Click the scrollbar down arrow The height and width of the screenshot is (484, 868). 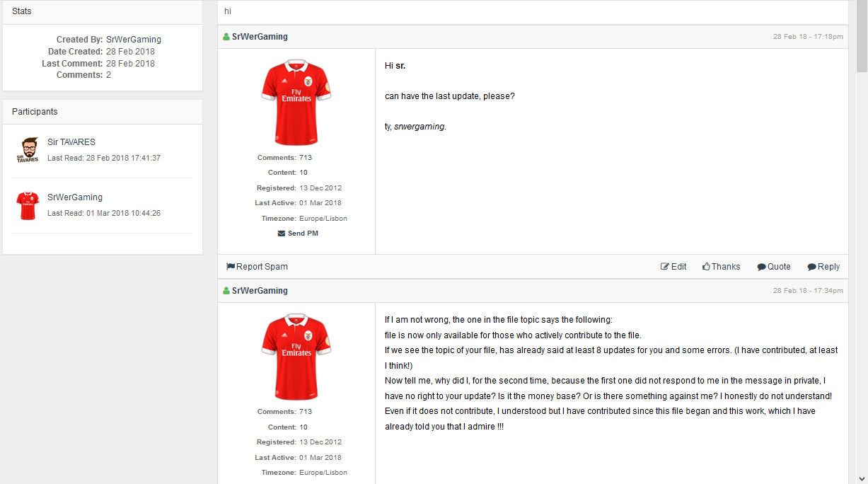862,478
